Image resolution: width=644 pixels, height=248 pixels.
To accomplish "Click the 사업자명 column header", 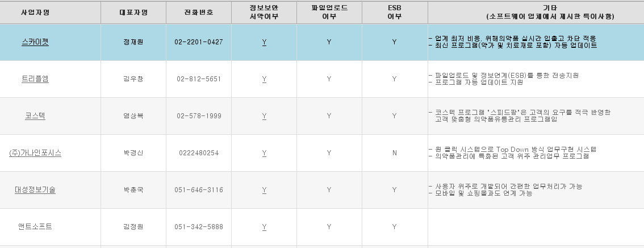I will [x=35, y=13].
